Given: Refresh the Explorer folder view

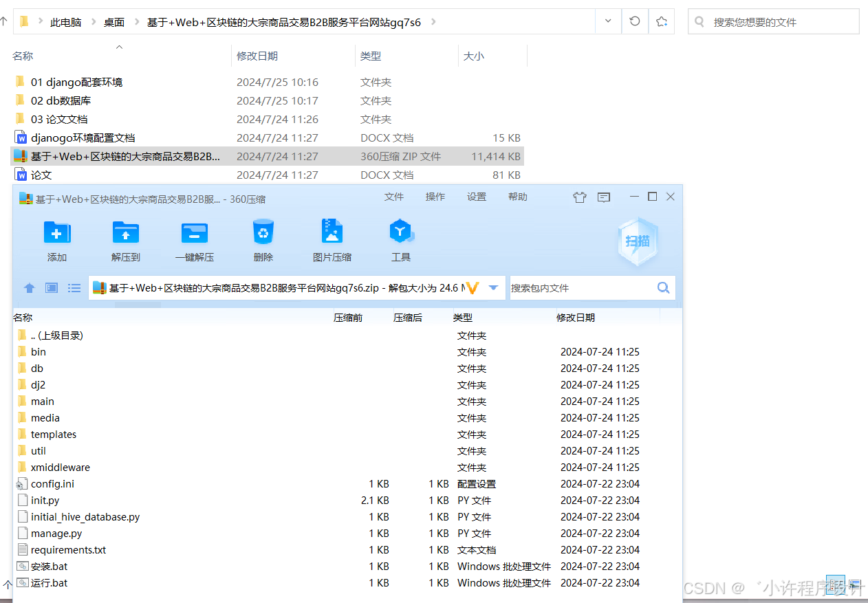Looking at the screenshot, I should (635, 21).
